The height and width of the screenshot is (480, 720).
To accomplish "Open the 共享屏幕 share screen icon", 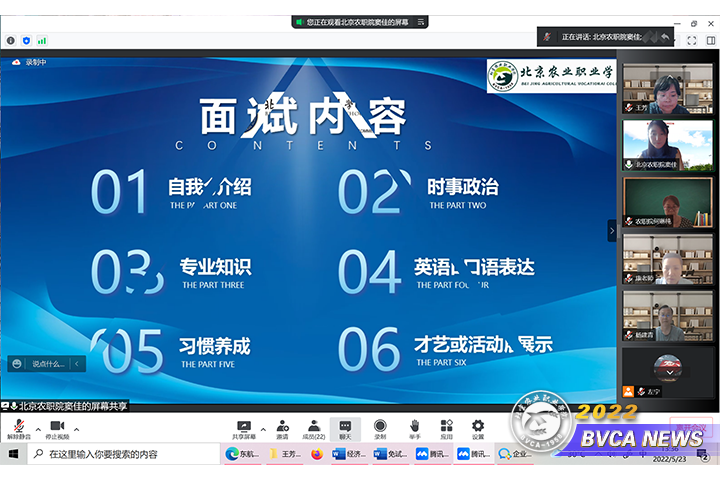I will click(243, 428).
